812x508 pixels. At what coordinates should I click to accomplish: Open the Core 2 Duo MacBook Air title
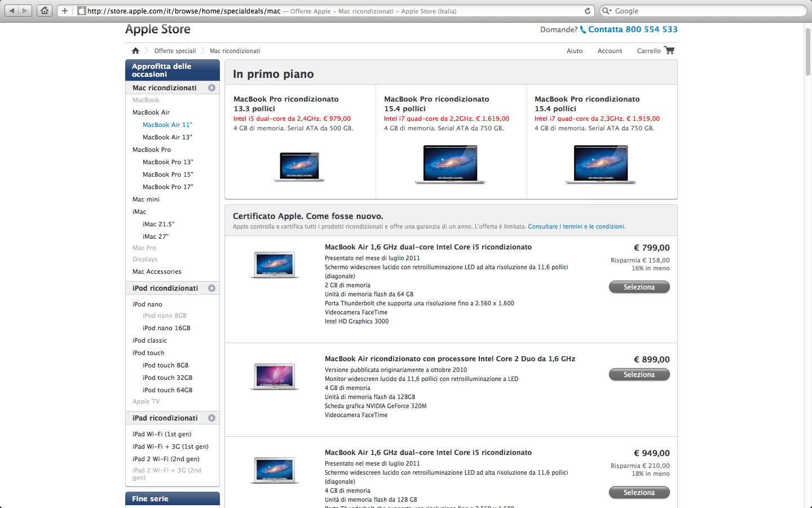click(450, 359)
